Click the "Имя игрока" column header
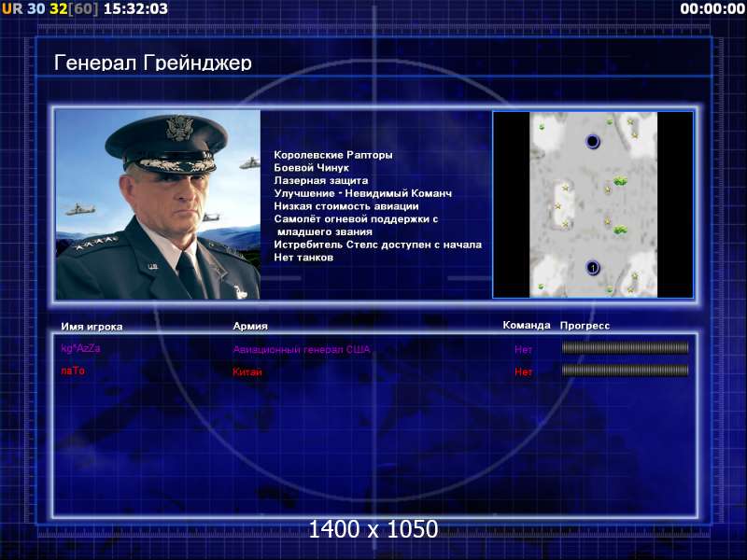Screen dimensions: 747x560 point(92,327)
